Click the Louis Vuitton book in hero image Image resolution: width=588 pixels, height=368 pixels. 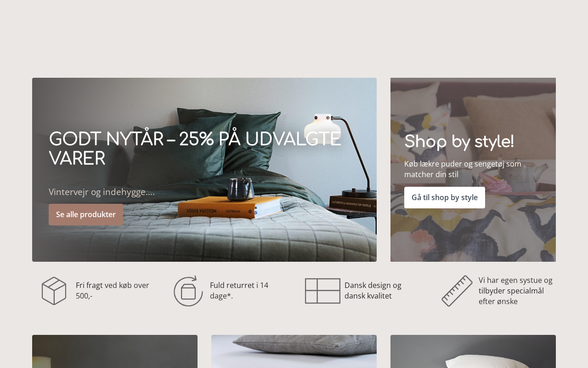click(230, 208)
